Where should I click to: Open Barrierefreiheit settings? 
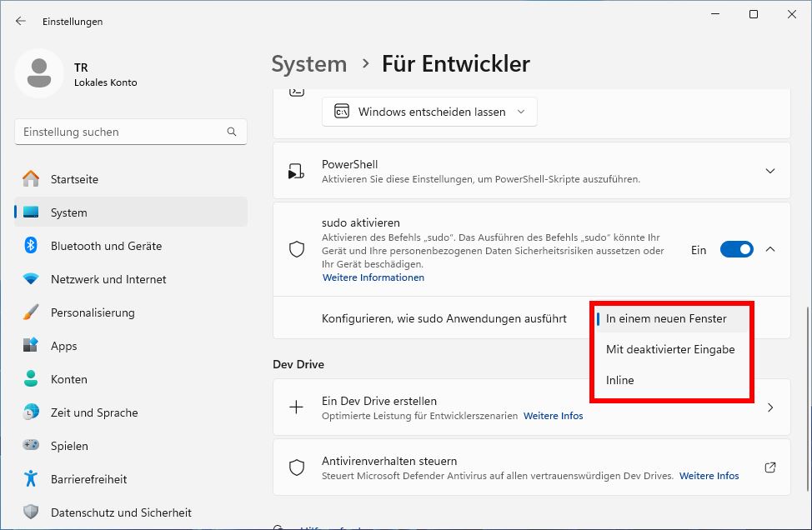point(92,479)
